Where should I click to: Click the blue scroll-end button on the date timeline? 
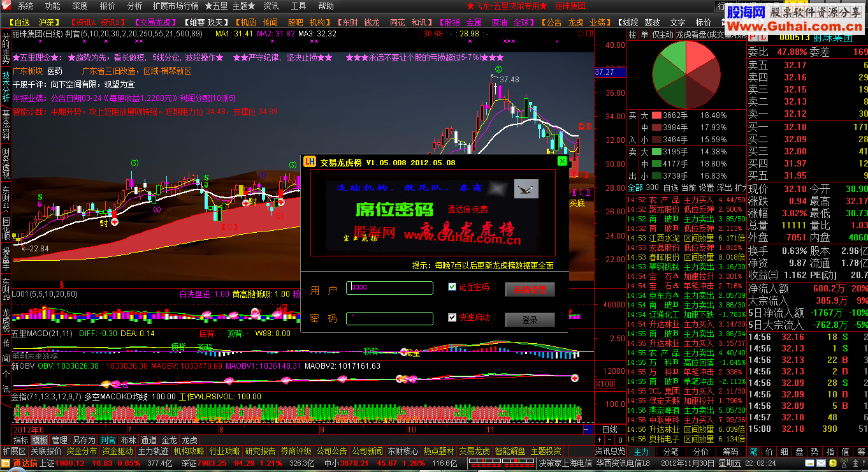pos(587,430)
